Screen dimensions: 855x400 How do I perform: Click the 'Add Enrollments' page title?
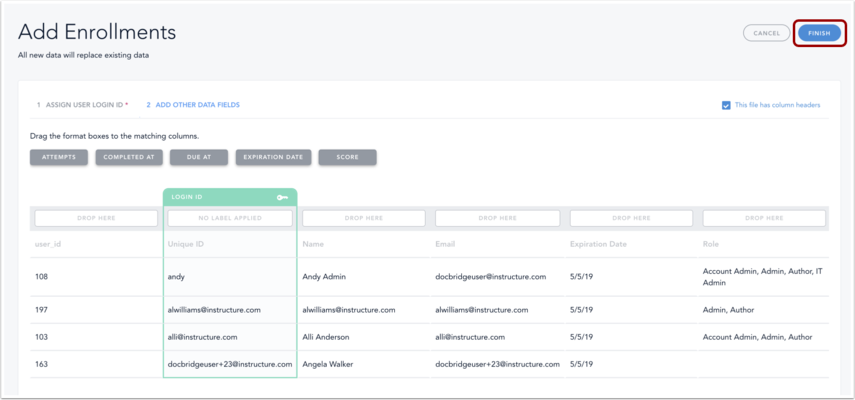pos(97,33)
